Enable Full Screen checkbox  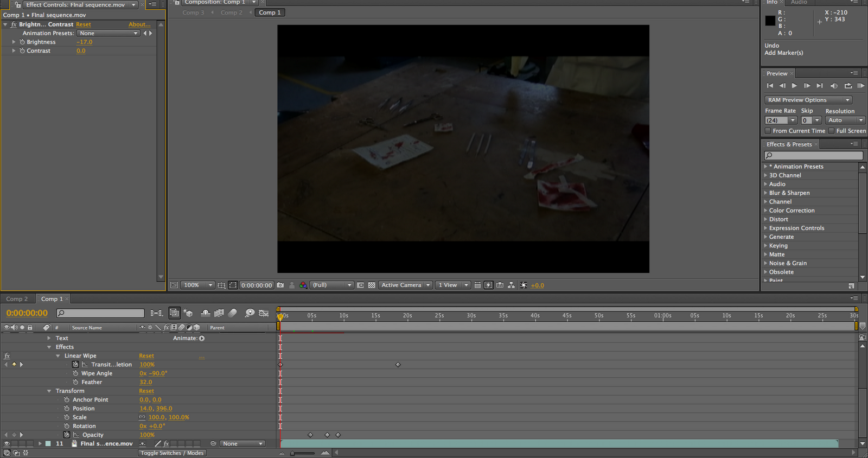tap(831, 131)
